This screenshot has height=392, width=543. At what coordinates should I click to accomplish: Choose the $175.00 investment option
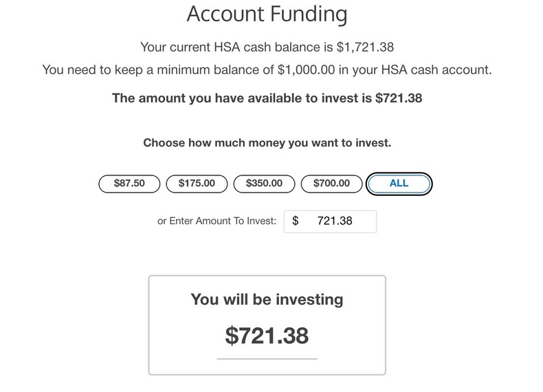[x=197, y=184]
